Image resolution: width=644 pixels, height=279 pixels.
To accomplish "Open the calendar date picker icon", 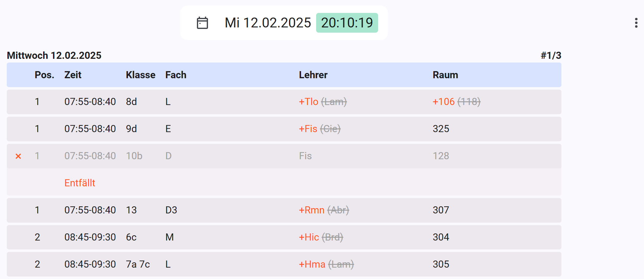I will (x=202, y=23).
